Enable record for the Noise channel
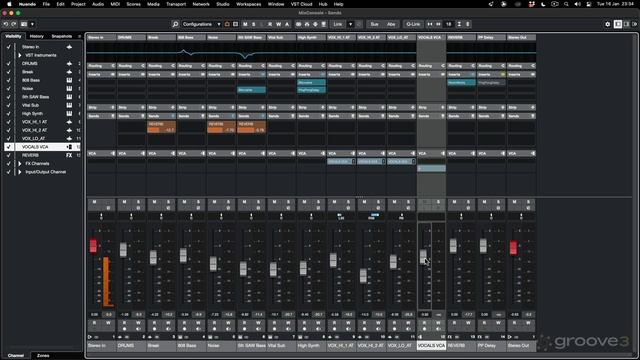 (214, 329)
